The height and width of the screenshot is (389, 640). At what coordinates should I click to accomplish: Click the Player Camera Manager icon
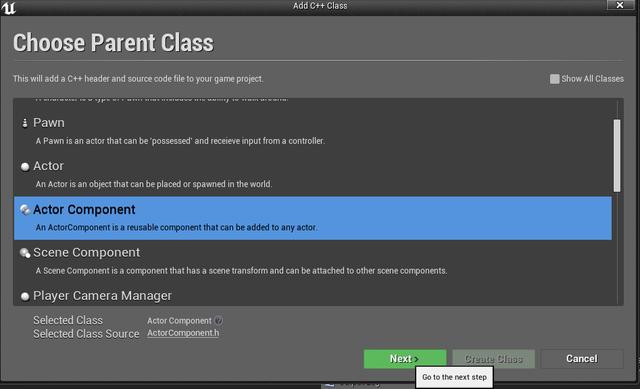(25, 296)
